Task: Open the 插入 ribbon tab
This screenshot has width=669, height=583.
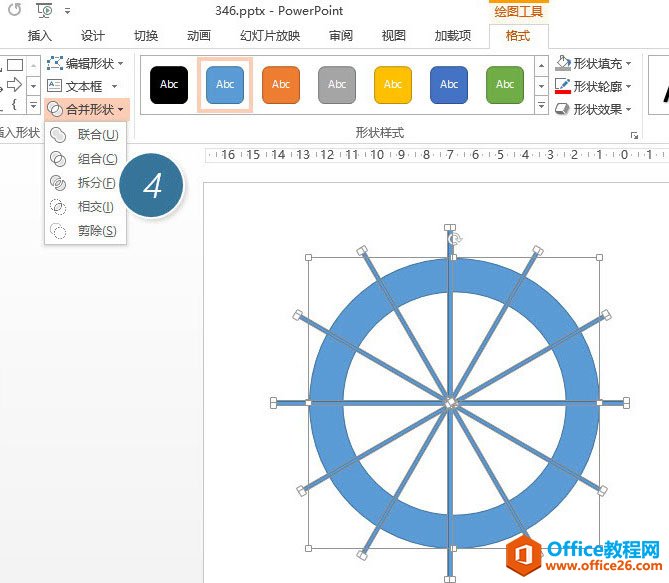Action: click(40, 36)
